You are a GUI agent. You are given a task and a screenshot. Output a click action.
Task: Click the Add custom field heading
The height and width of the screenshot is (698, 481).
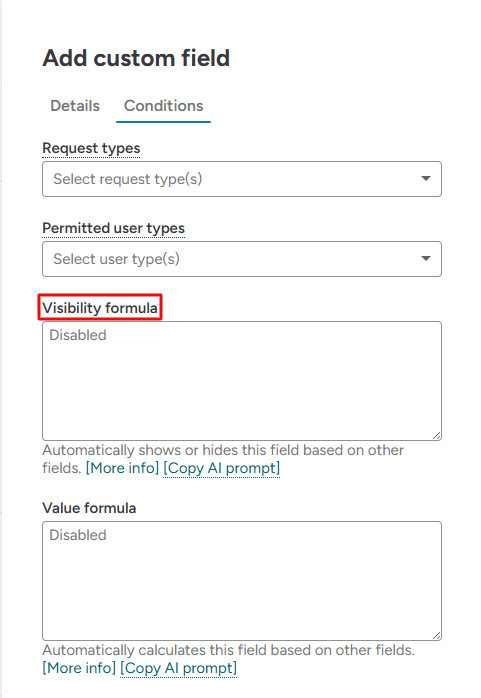(136, 58)
